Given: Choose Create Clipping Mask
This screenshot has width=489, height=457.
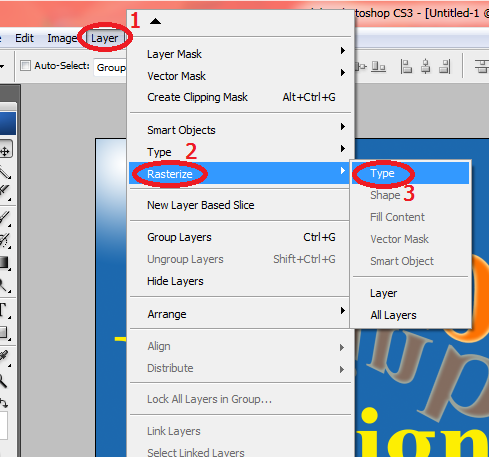Looking at the screenshot, I should (240, 97).
